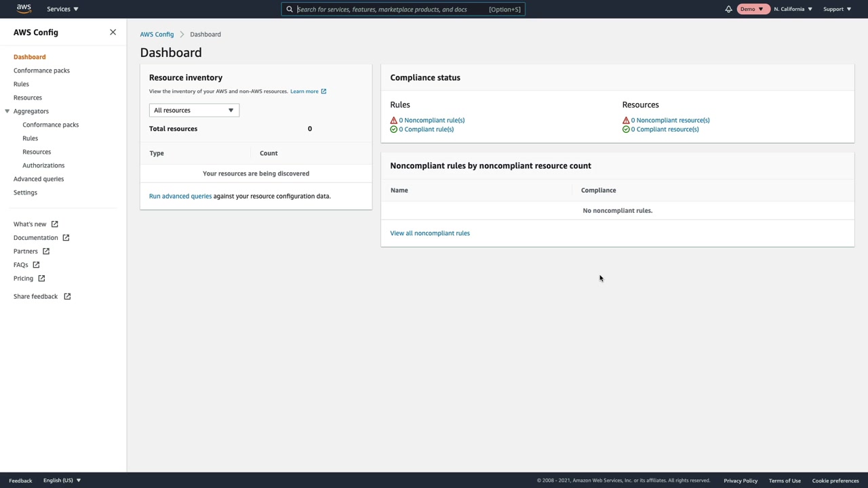Click the Name column header

point(399,190)
